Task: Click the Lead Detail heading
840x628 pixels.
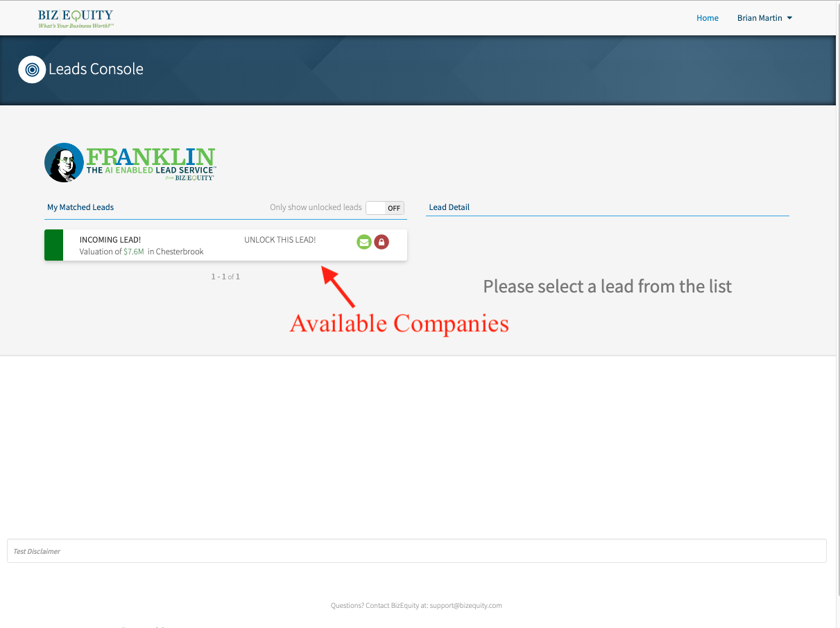Action: pos(449,207)
